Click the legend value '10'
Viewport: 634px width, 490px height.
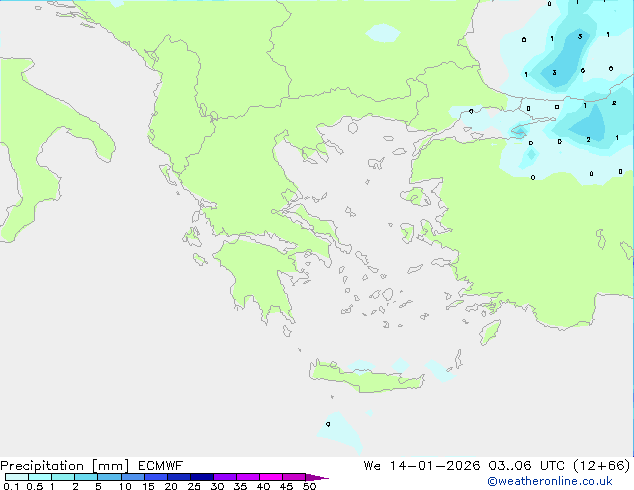tap(125, 486)
